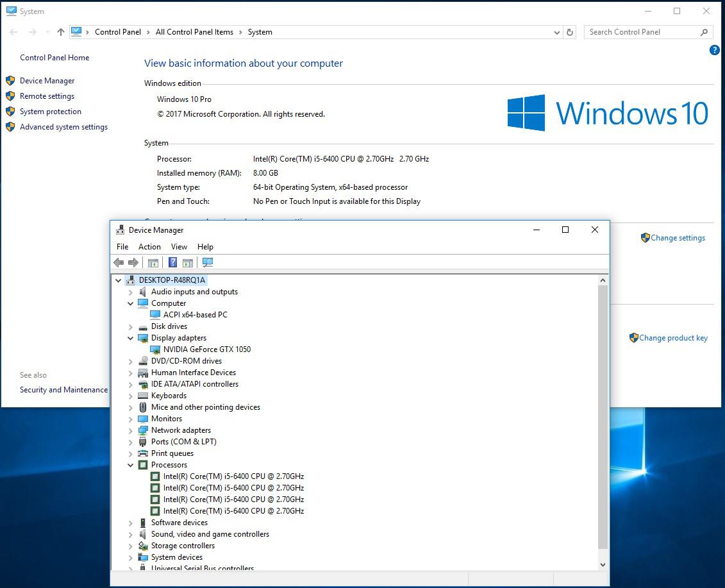Click the refresh icon beside the address bar
This screenshot has width=725, height=588.
570,33
